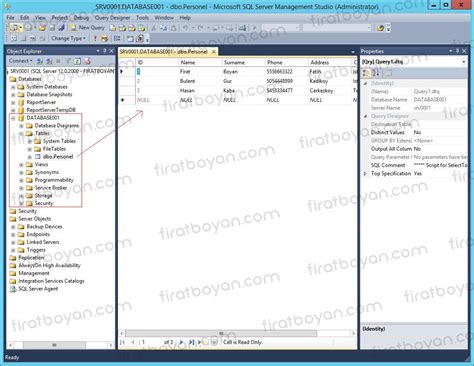Viewport: 474px width, 366px height.
Task: Click the Show Criteria Pane icon
Action: pos(23,39)
